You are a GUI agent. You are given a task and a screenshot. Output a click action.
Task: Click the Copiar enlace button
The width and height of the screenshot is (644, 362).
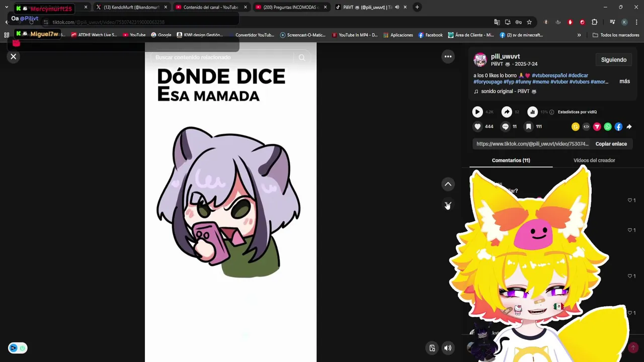pyautogui.click(x=611, y=144)
